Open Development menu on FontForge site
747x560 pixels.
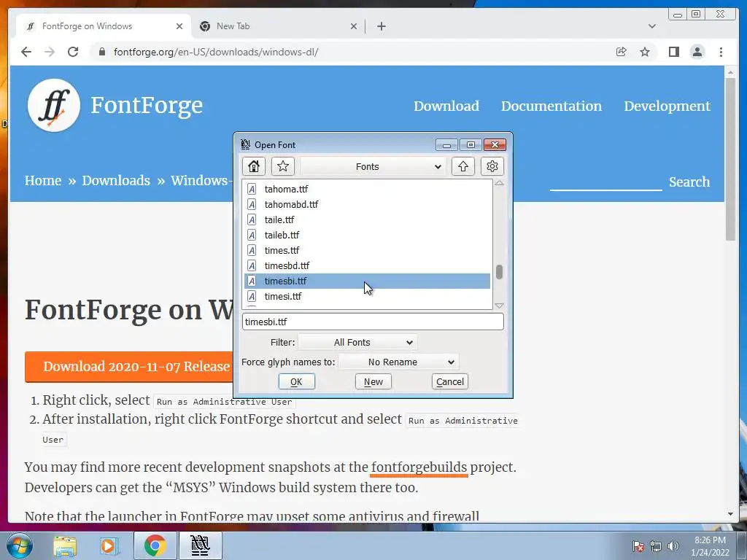point(667,106)
